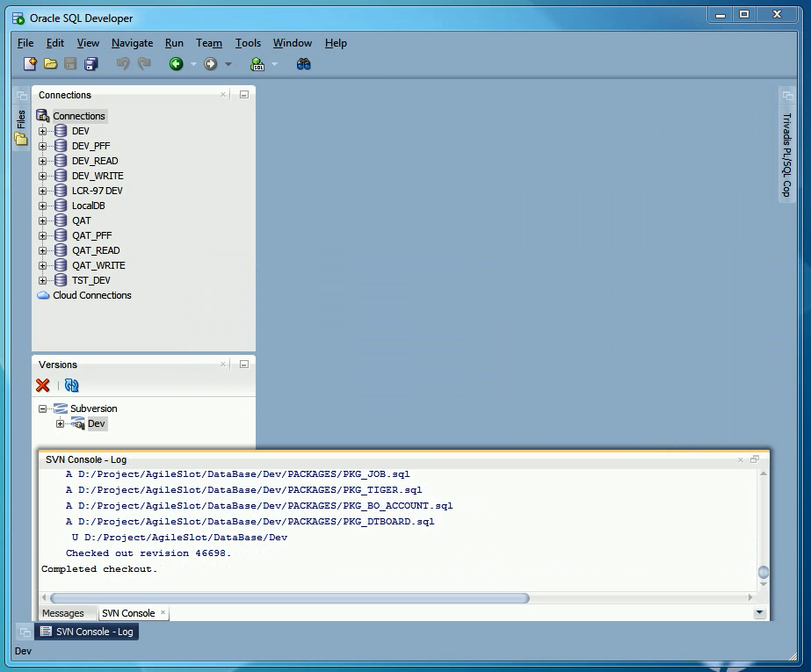811x672 pixels.
Task: Open the Files side tab
Action: click(21, 127)
